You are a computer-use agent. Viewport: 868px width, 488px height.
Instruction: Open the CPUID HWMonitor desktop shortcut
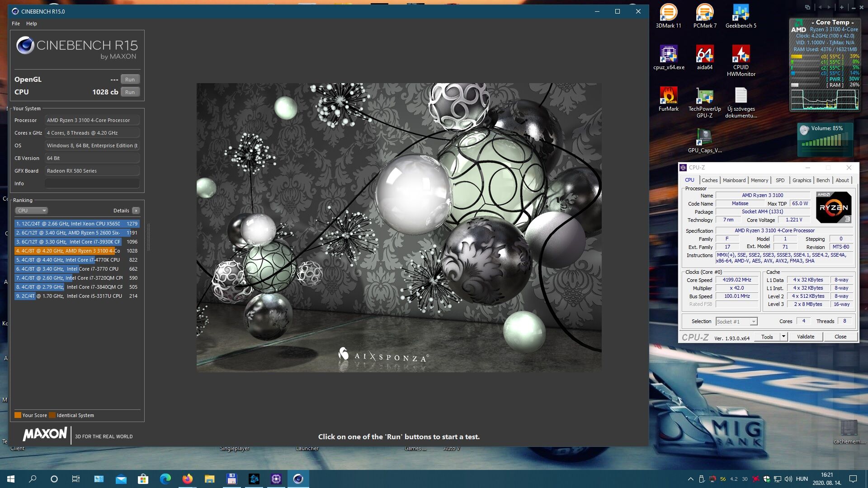point(741,61)
